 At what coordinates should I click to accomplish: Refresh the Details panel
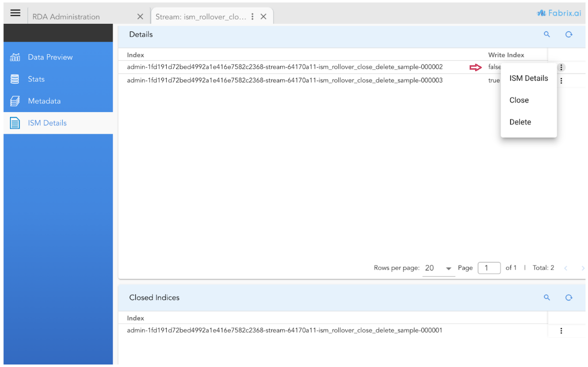pyautogui.click(x=569, y=34)
